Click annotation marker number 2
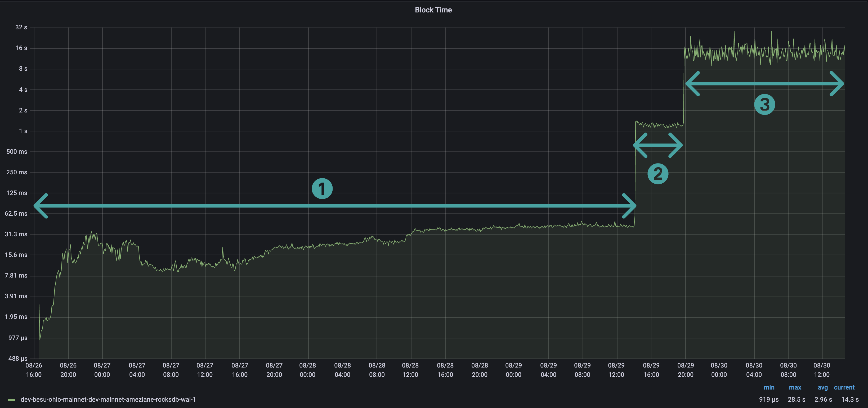868x408 pixels. click(x=658, y=173)
